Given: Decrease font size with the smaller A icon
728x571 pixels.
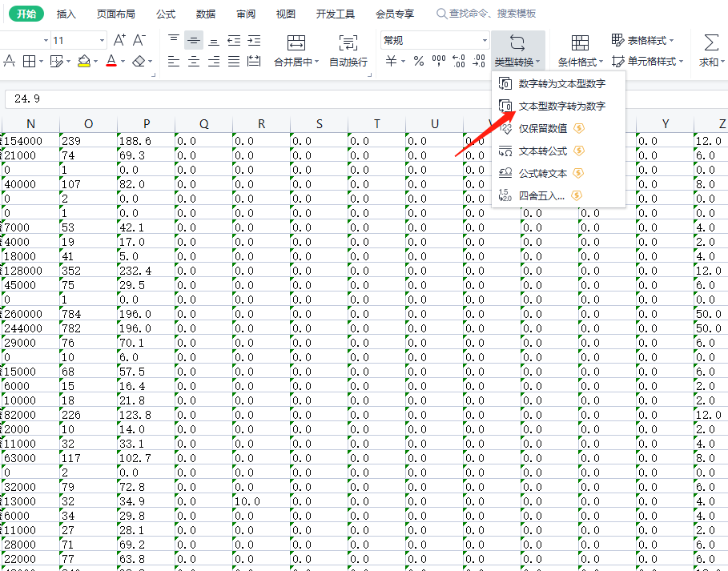Looking at the screenshot, I should pos(139,40).
